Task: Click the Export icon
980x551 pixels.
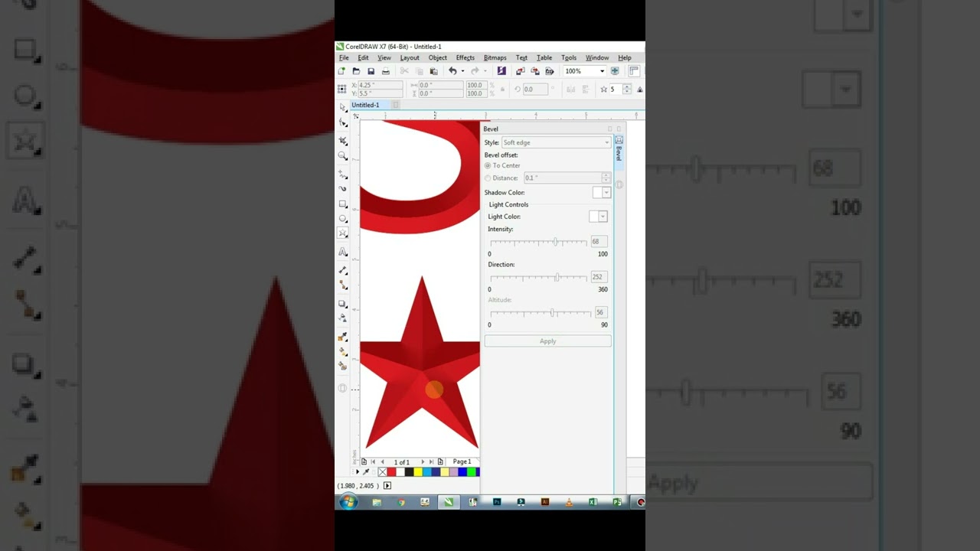Action: click(535, 71)
